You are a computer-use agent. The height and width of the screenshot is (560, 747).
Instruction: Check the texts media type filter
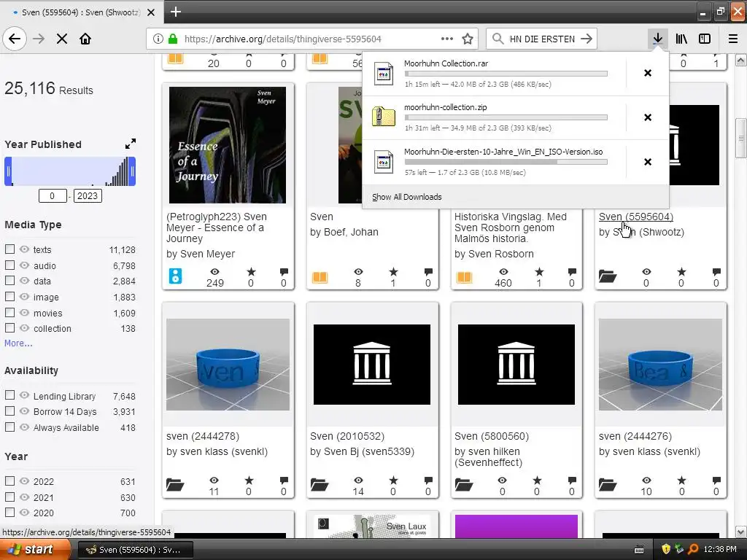pyautogui.click(x=9, y=249)
